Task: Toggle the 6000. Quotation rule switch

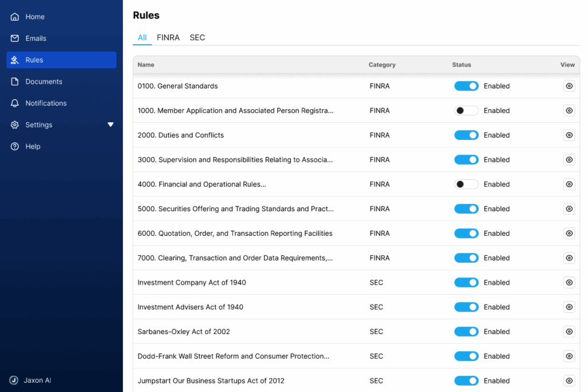Action: 466,234
